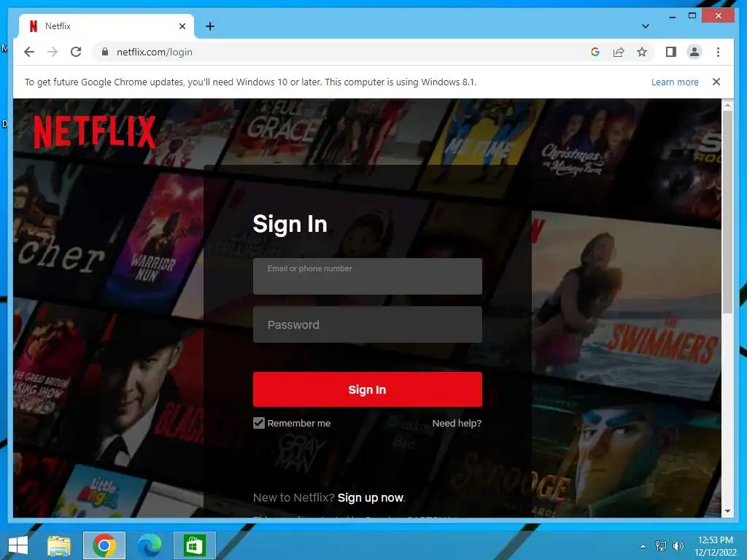This screenshot has height=560, width=747.
Task: Dismiss the Chrome update notification bar
Action: point(716,82)
